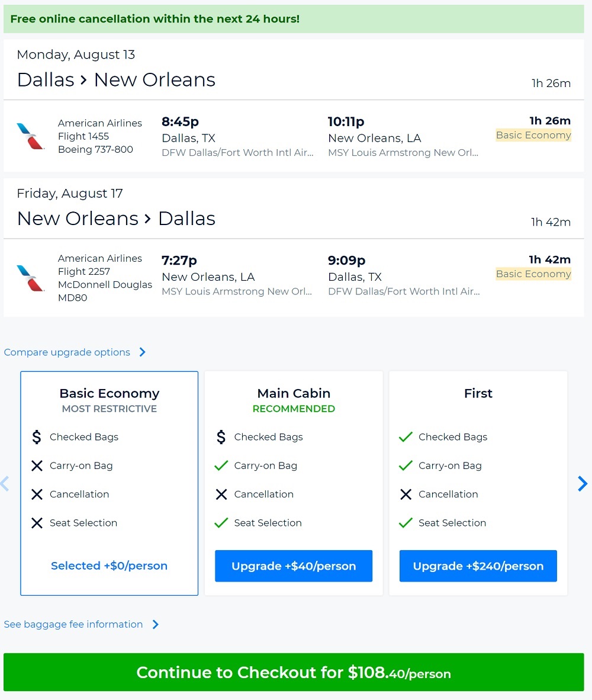Image resolution: width=592 pixels, height=700 pixels.
Task: Click American Airlines logo for flight 2257
Action: pyautogui.click(x=31, y=278)
